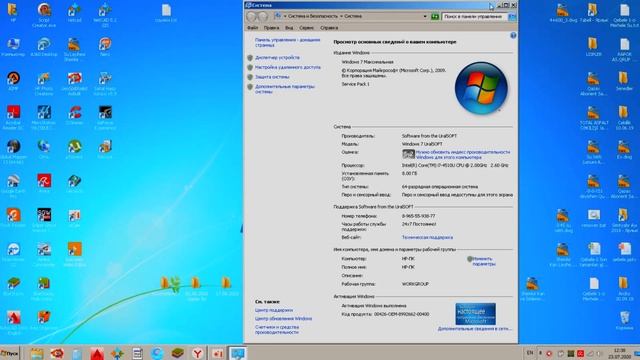Click the EN language indicator in tray
Viewport: 640px width, 360px height.
pos(530,353)
